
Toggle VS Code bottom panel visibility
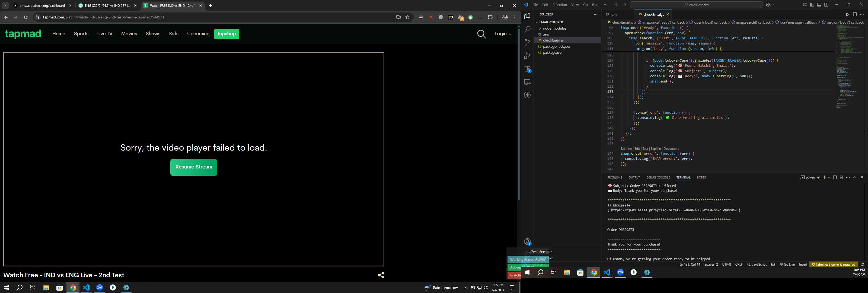[x=819, y=5]
